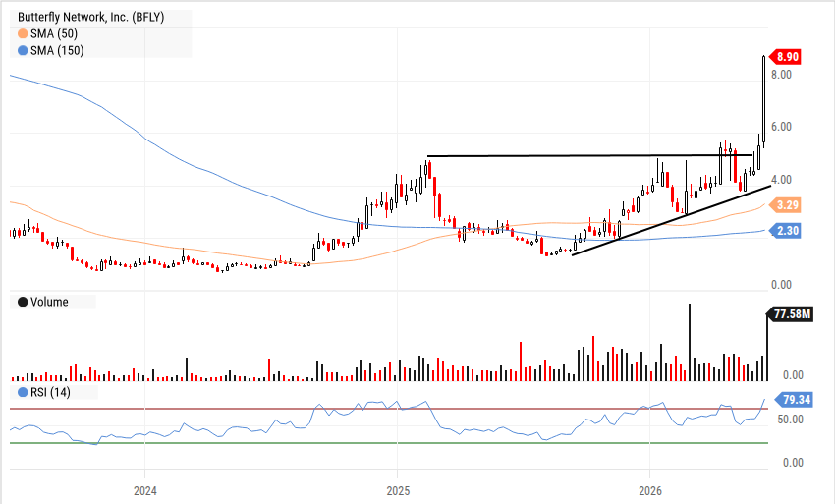Click the blue RSI (14) legend dot
Screen dimensions: 835x504
(x=23, y=393)
